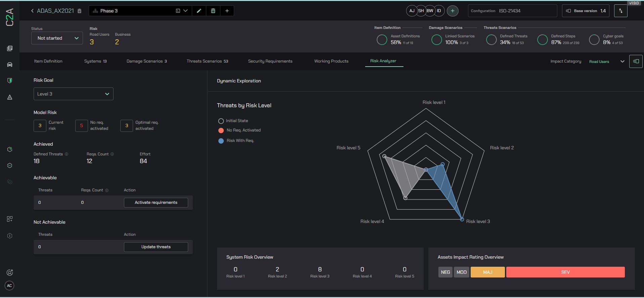Click the striped hexagon sidebar icon
This screenshot has height=298, width=644.
[x=10, y=149]
